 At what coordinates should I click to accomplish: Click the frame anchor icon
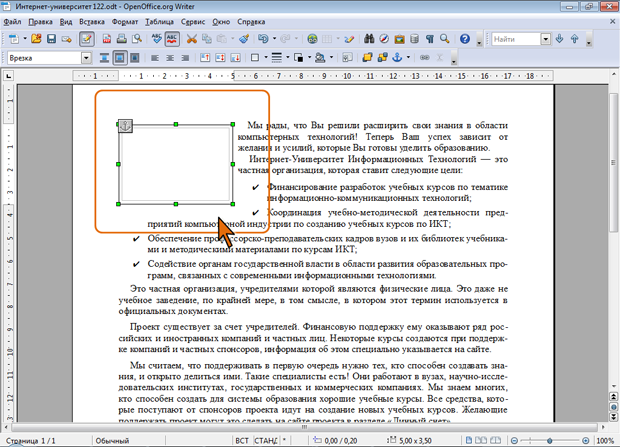(125, 125)
